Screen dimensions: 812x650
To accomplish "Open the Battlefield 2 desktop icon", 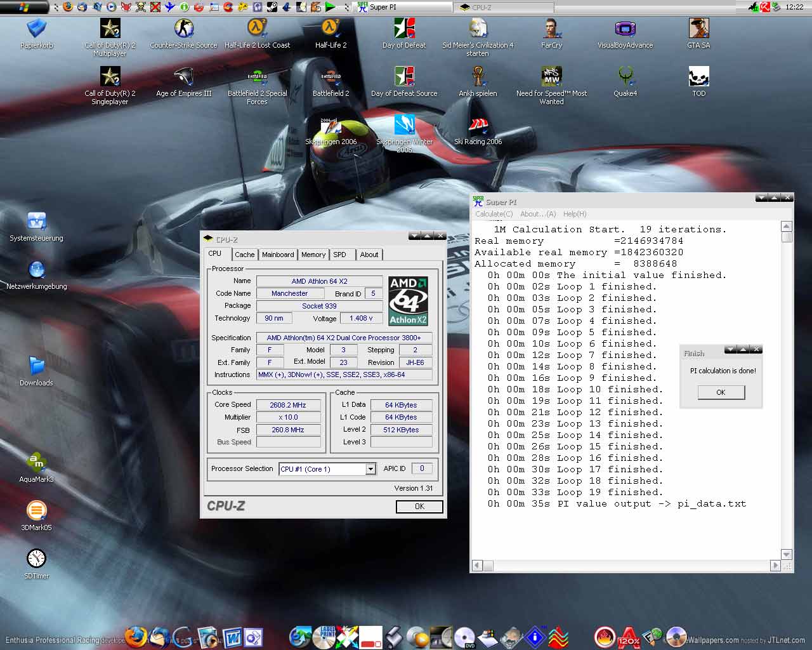I will point(331,77).
